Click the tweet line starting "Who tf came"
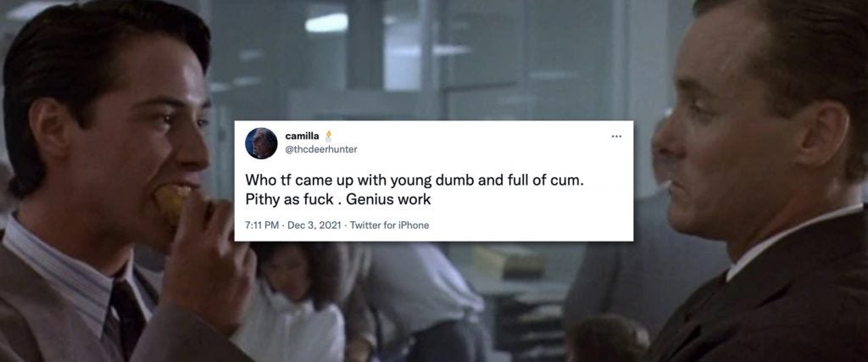The height and width of the screenshot is (362, 868). click(415, 181)
